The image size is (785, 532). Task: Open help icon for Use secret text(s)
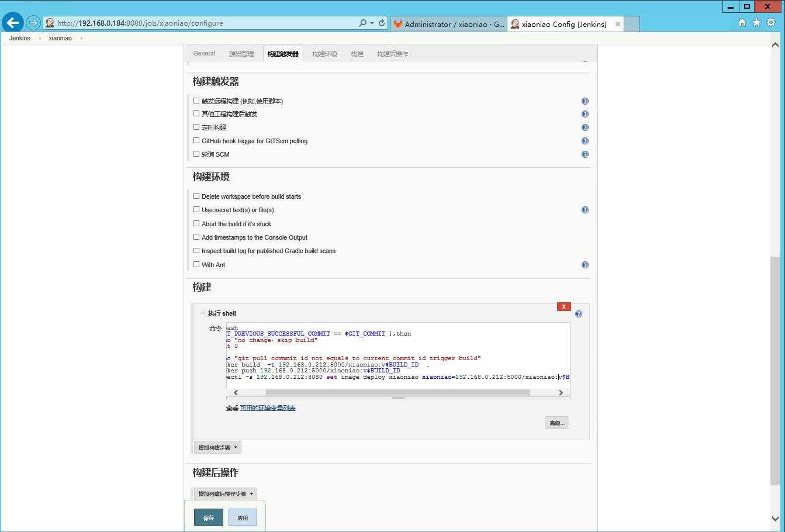(x=585, y=210)
